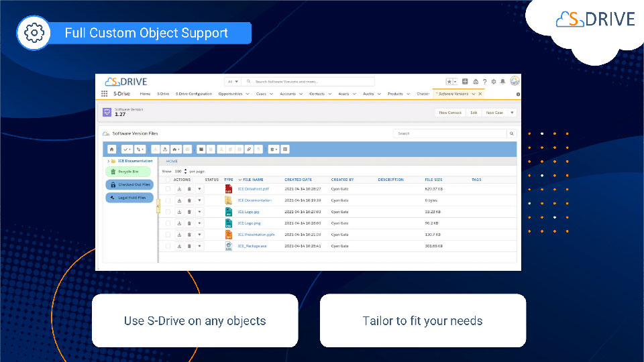This screenshot has width=644, height=362.
Task: Go to the Home nav tab
Action: pos(145,94)
